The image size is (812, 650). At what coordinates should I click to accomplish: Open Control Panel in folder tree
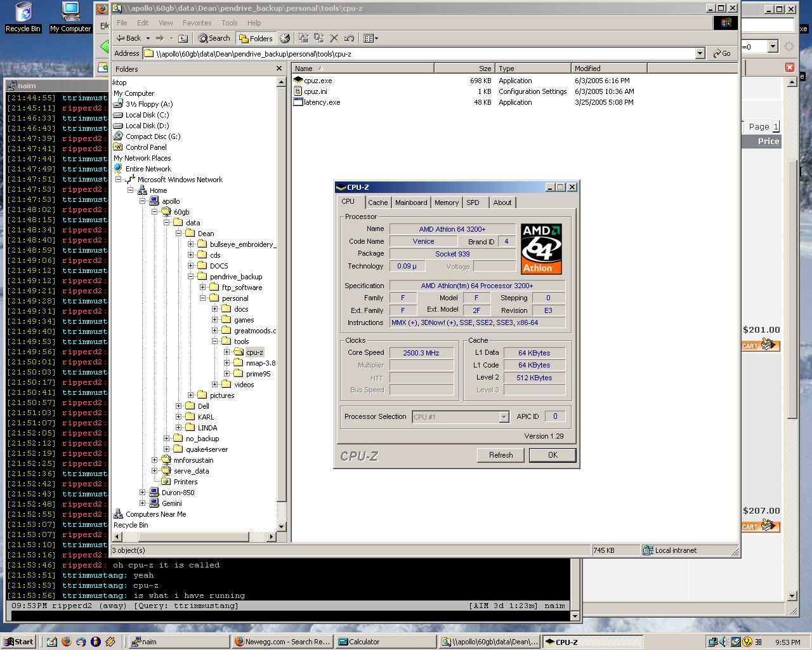[x=146, y=147]
